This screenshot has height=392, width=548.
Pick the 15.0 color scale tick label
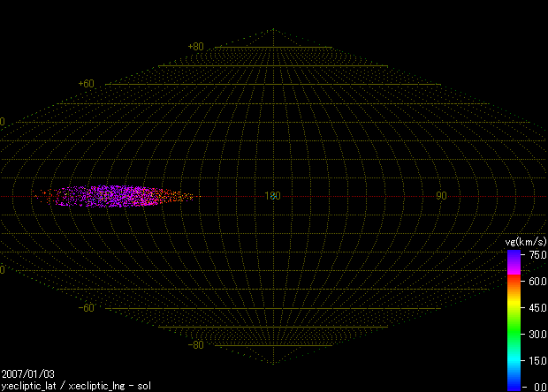coord(537,360)
